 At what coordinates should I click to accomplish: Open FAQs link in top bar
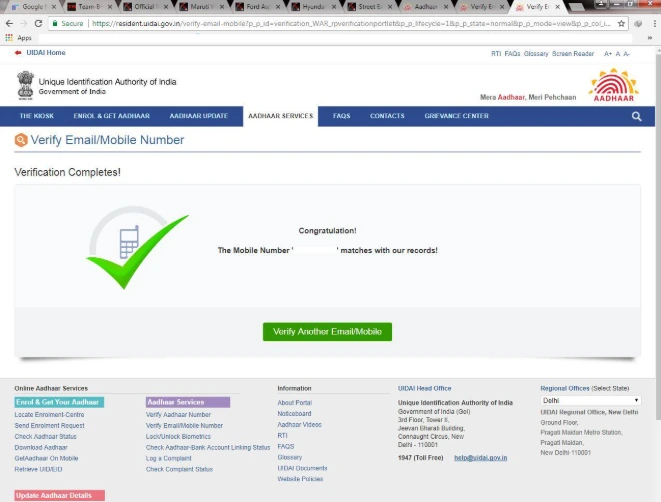coord(512,54)
